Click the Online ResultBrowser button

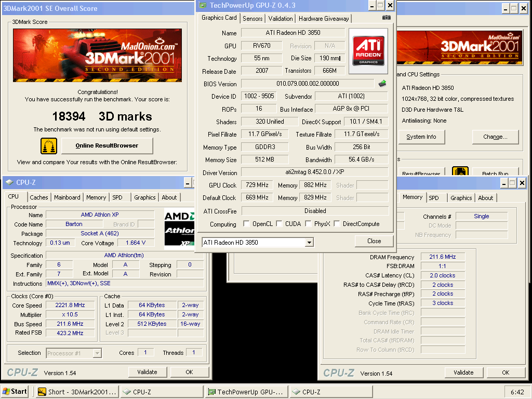pos(107,146)
